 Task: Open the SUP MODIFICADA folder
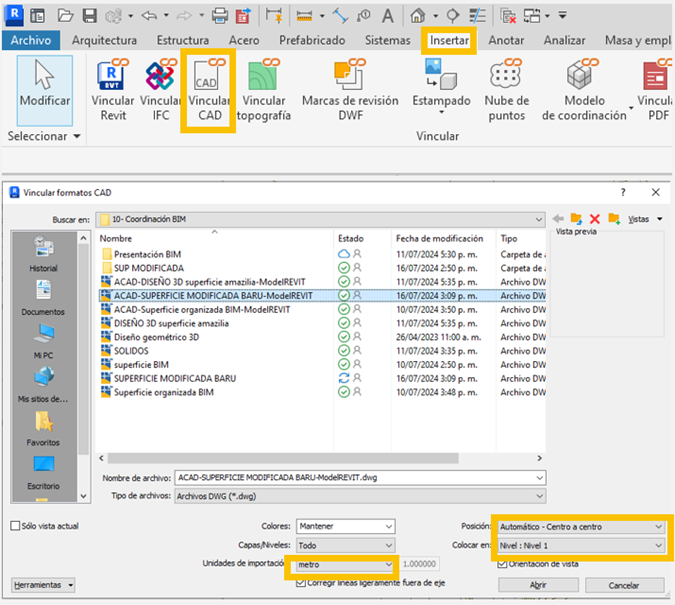coord(149,268)
